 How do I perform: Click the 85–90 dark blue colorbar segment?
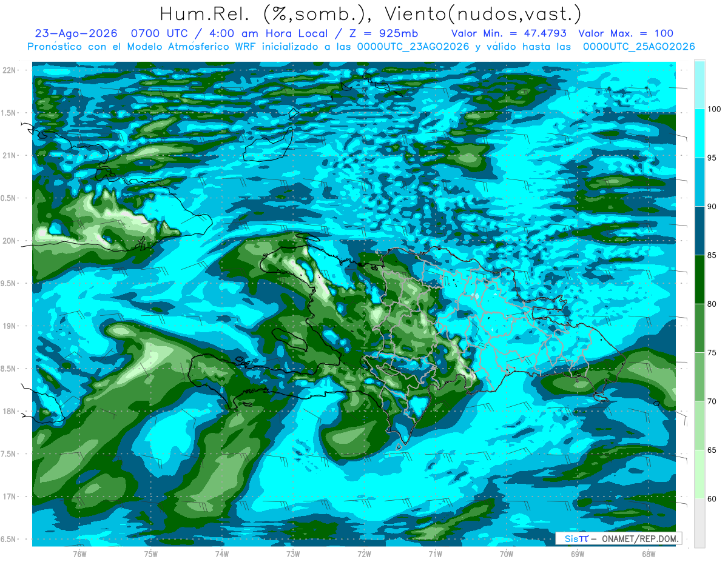pyautogui.click(x=699, y=231)
